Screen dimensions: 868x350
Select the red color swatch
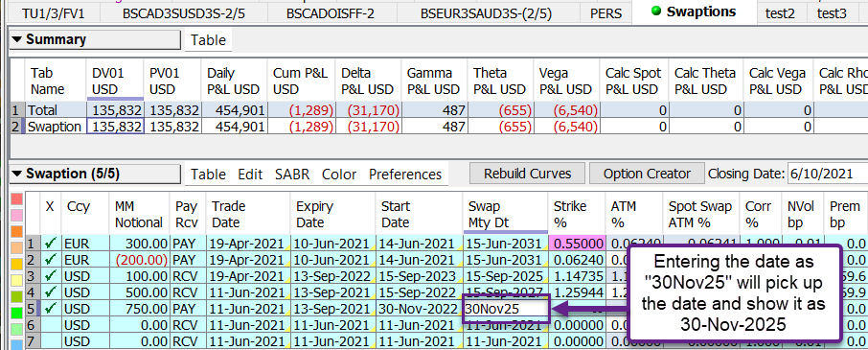(16, 199)
